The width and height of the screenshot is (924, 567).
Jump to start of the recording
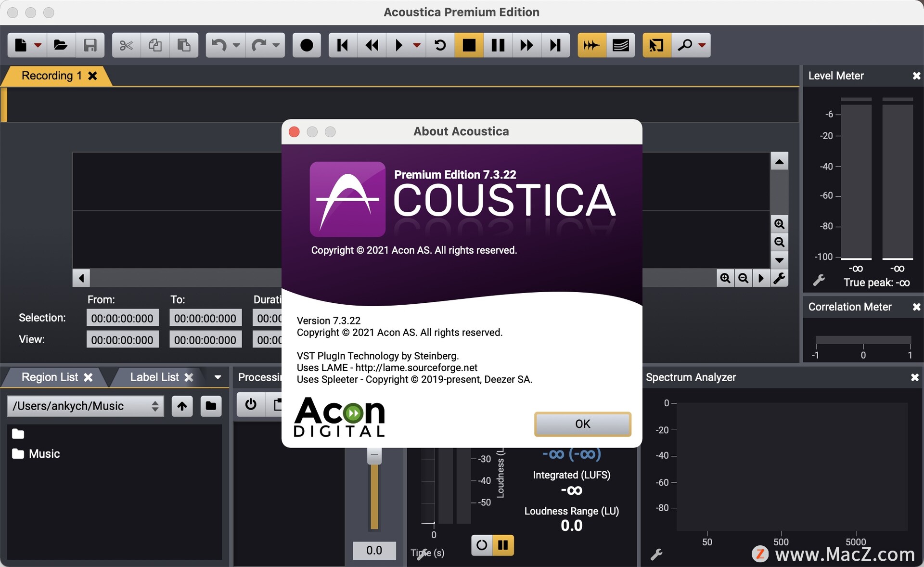[343, 45]
